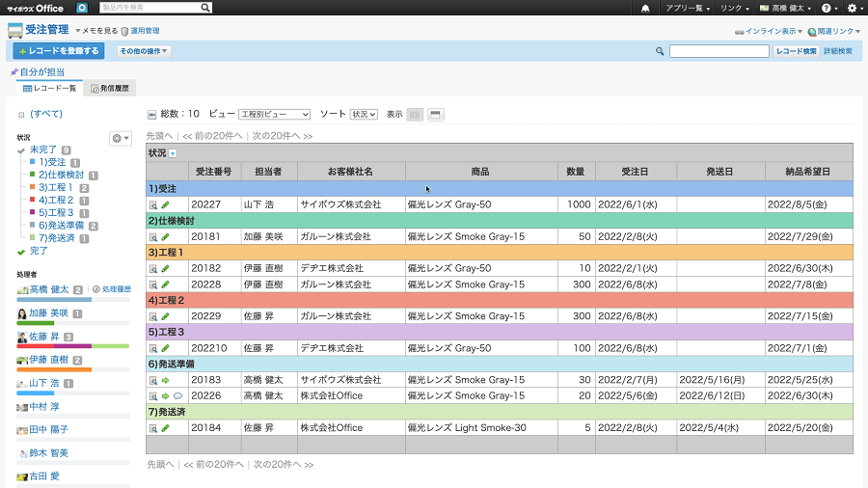Open the ソート dropdown set to 状況
The width and height of the screenshot is (868, 488).
[x=364, y=114]
